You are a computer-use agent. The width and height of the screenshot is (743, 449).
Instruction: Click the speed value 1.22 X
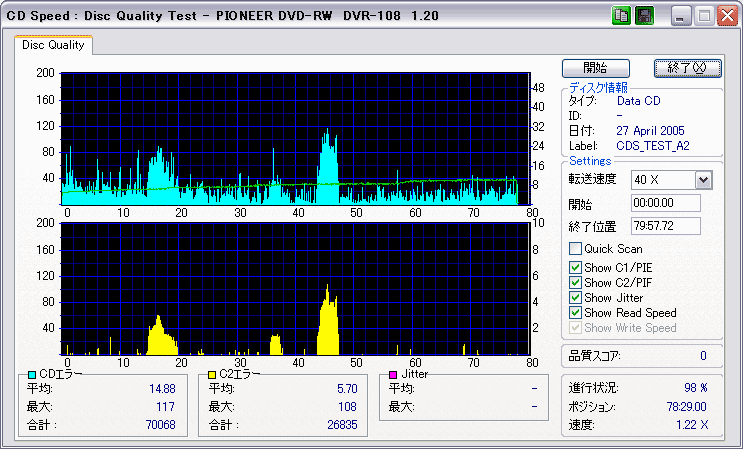tap(692, 425)
